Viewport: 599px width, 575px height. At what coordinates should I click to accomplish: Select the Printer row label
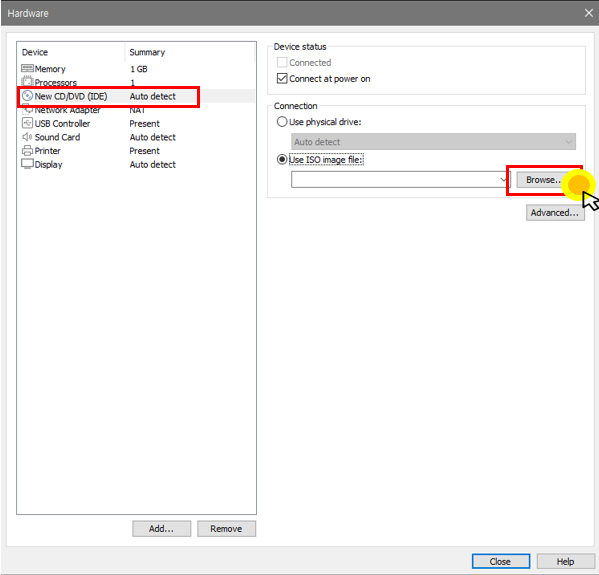[48, 151]
